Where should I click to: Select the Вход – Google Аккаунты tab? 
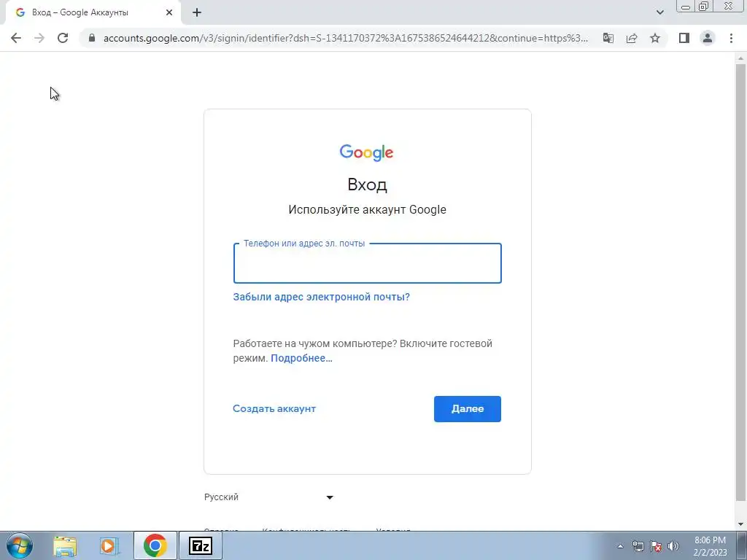(x=93, y=13)
